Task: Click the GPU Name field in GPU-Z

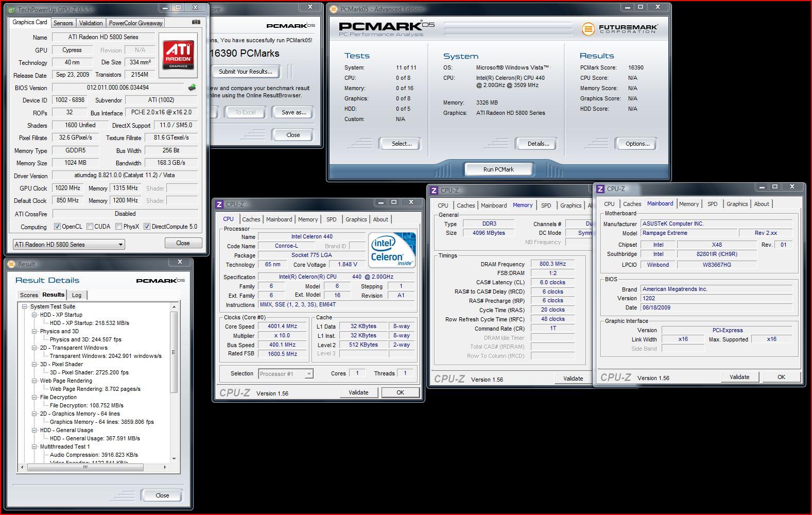Action: (103, 37)
